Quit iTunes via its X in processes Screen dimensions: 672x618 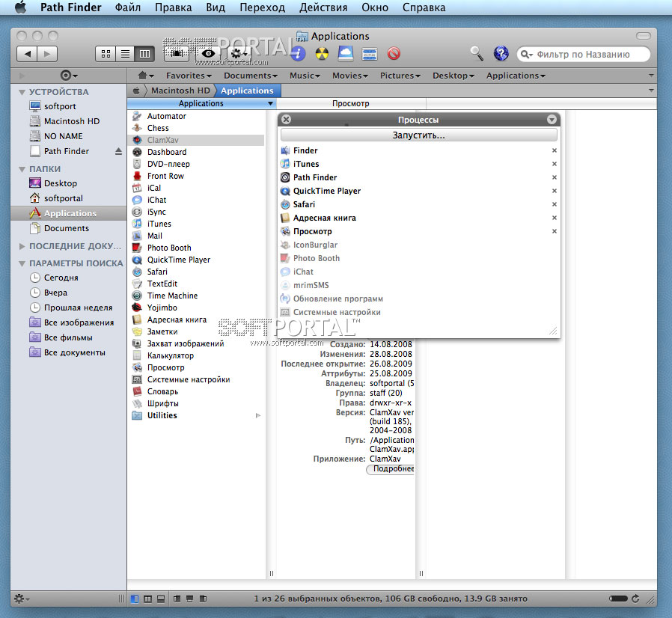(x=555, y=164)
